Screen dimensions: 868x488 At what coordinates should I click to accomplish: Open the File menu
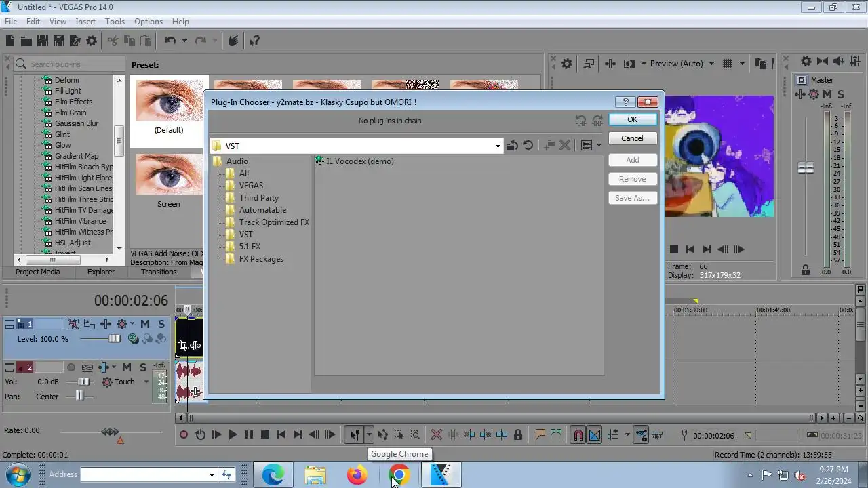coord(11,22)
